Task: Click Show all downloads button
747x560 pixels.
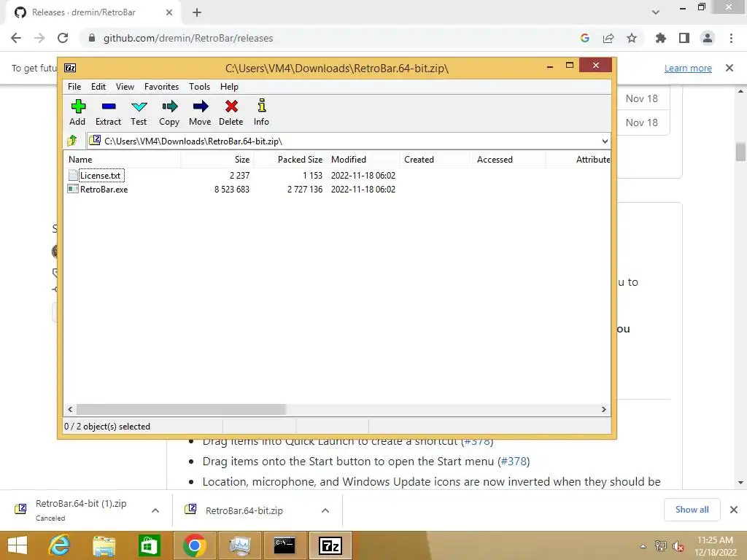Action: click(x=692, y=510)
